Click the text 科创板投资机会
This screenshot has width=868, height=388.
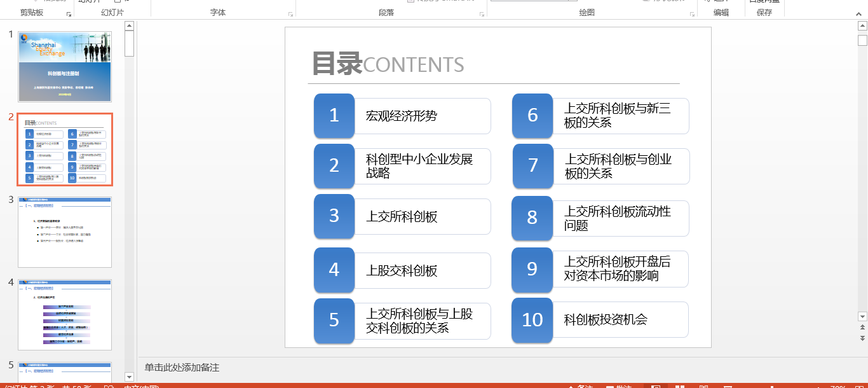606,320
